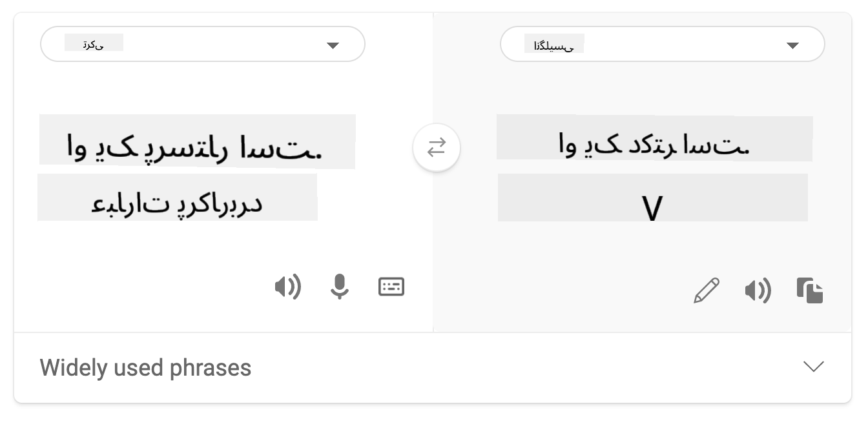Play the translated text audio
The height and width of the screenshot is (426, 868).
[758, 290]
